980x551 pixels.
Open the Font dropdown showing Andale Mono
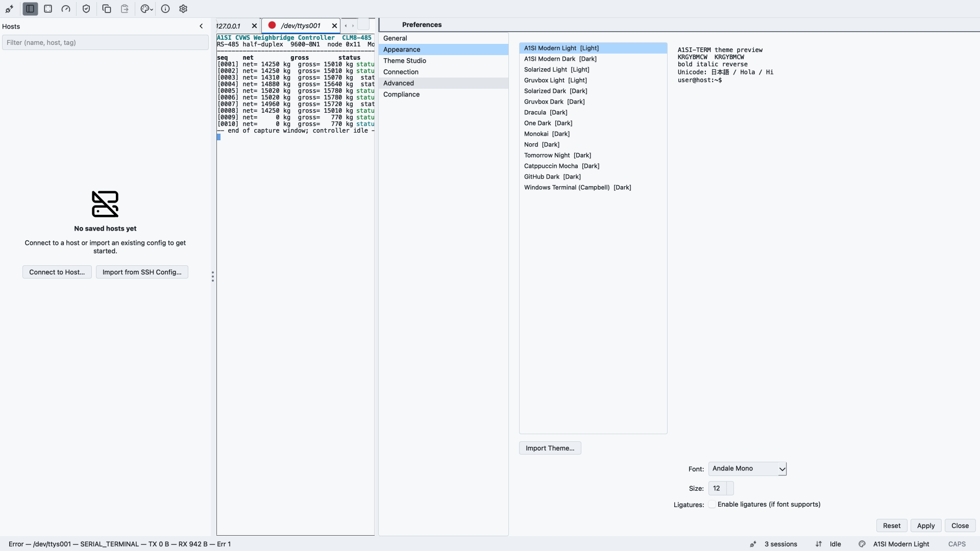(x=747, y=468)
